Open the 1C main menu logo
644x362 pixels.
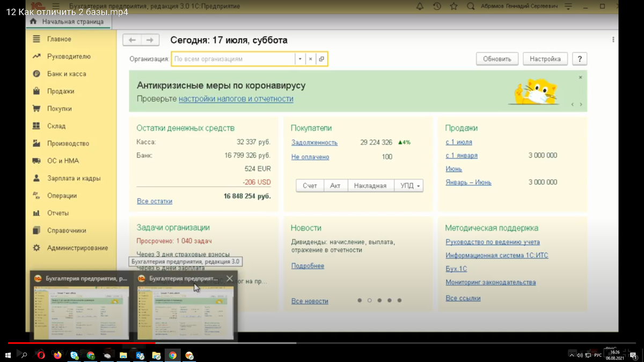click(x=38, y=5)
